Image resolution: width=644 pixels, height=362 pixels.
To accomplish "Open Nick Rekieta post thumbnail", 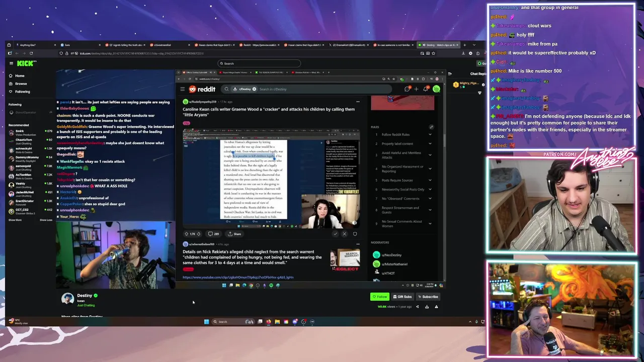I will tap(345, 260).
